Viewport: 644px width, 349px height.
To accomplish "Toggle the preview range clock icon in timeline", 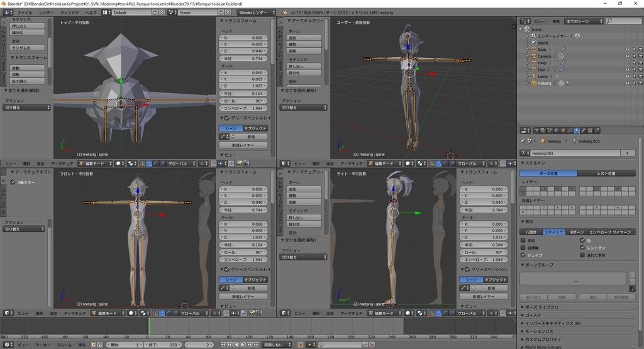I will [93, 345].
